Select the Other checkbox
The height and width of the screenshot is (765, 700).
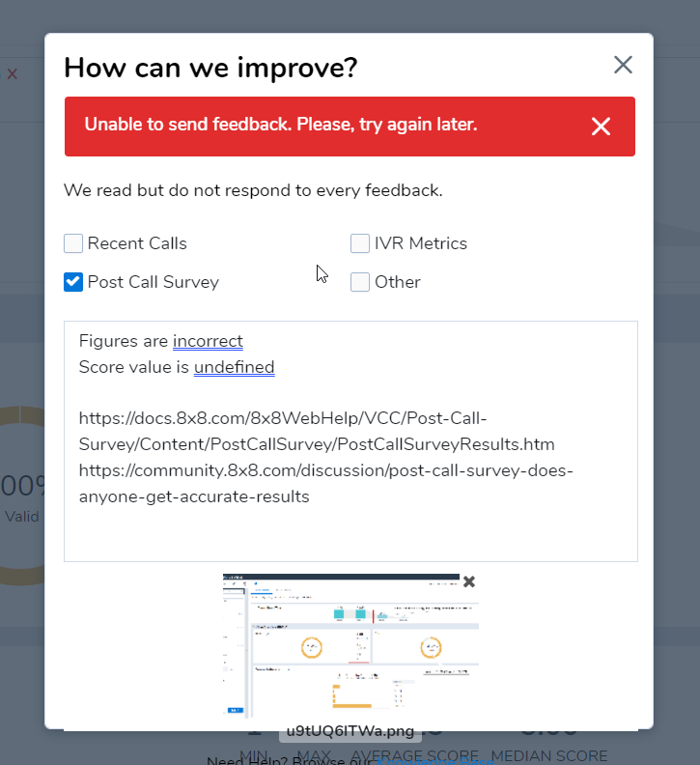[x=360, y=282]
